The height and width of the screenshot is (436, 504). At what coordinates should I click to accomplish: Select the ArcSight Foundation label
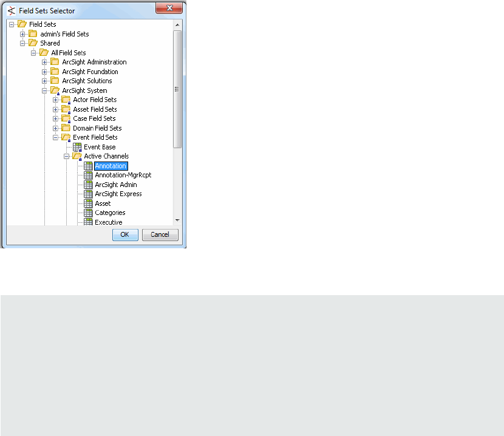tap(90, 72)
